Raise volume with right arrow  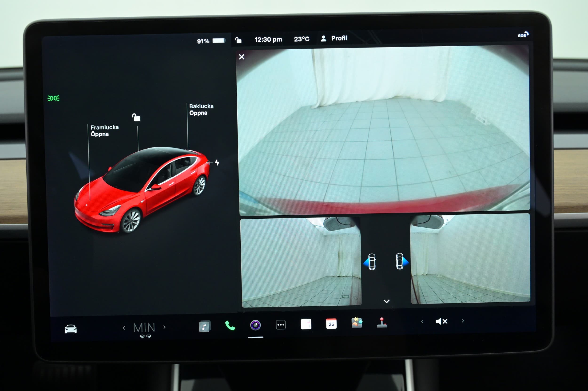tap(462, 321)
